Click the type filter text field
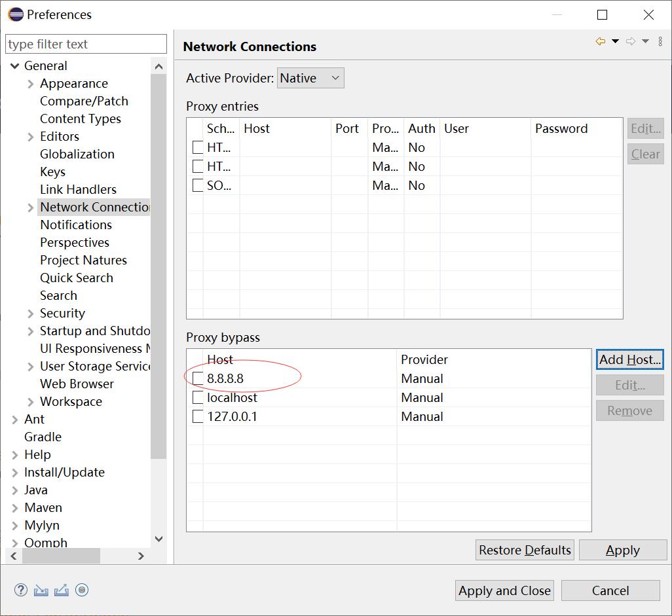This screenshot has width=672, height=616. pos(86,44)
